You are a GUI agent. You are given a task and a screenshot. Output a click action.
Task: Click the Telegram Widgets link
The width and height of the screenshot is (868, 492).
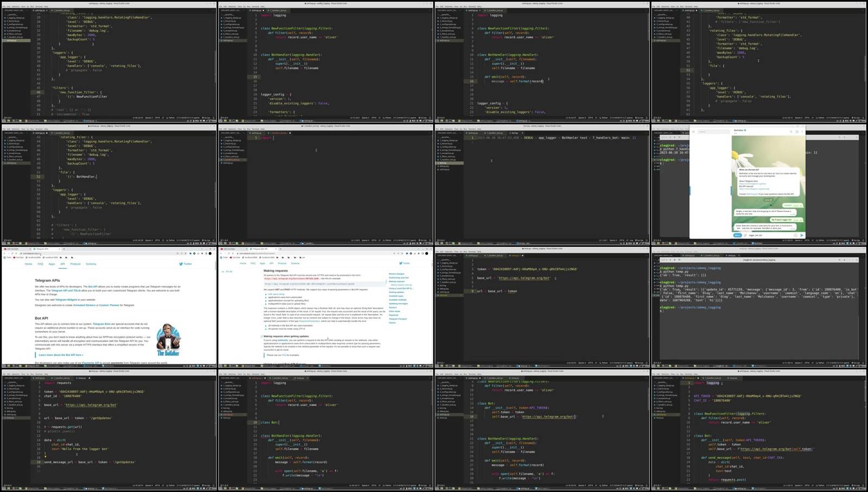click(66, 300)
